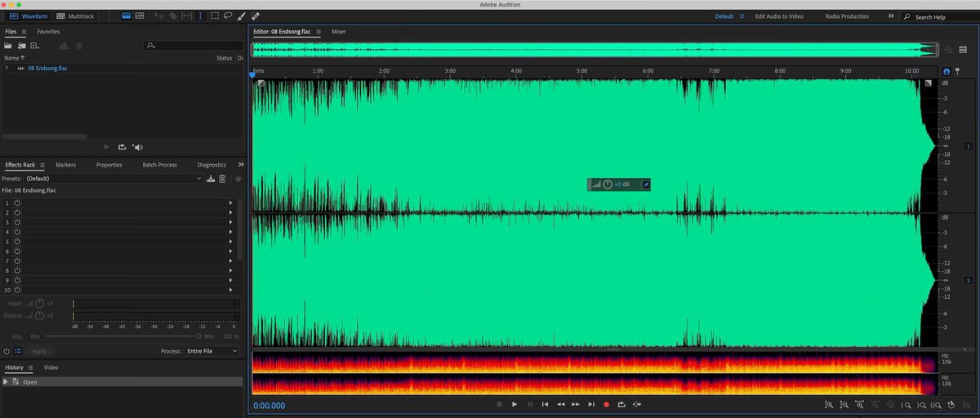Select the Time Selection tool
This screenshot has height=418, width=980.
click(x=201, y=16)
